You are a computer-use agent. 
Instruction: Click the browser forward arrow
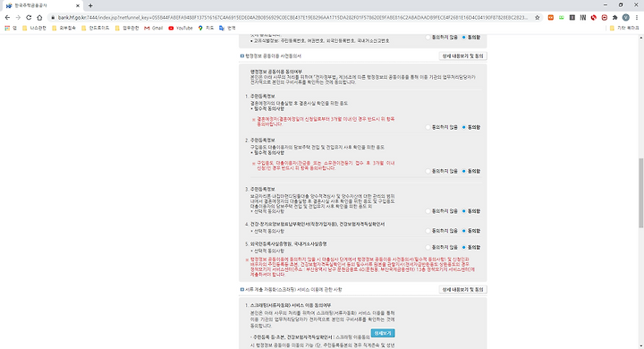coord(18,18)
